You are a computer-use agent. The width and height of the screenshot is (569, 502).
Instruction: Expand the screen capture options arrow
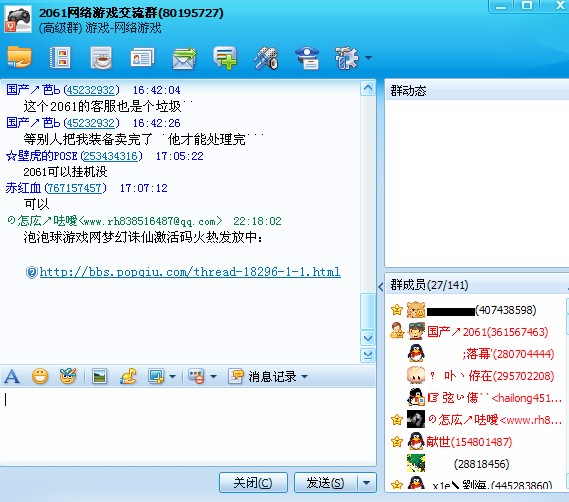173,376
